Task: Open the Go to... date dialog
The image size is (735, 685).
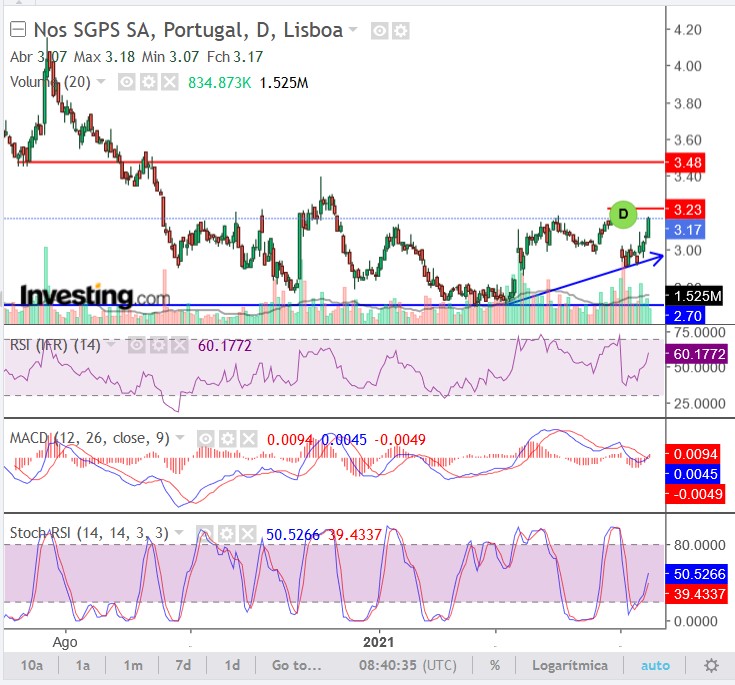Action: (297, 665)
